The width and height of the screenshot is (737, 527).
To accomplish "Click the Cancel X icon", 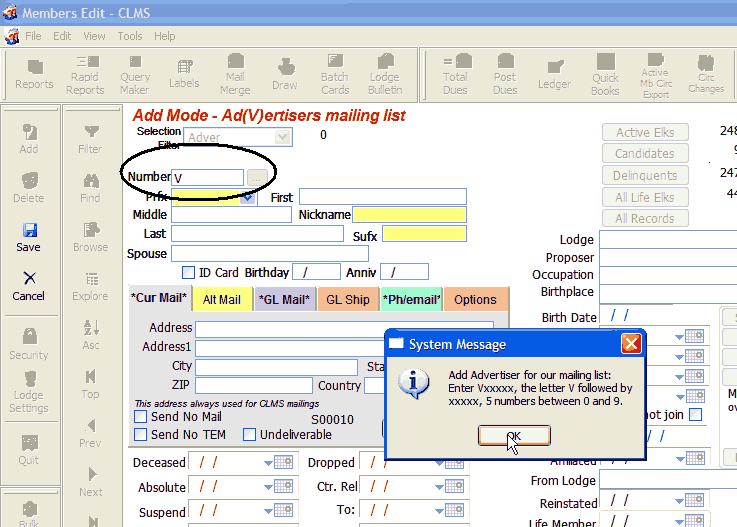I will click(29, 285).
